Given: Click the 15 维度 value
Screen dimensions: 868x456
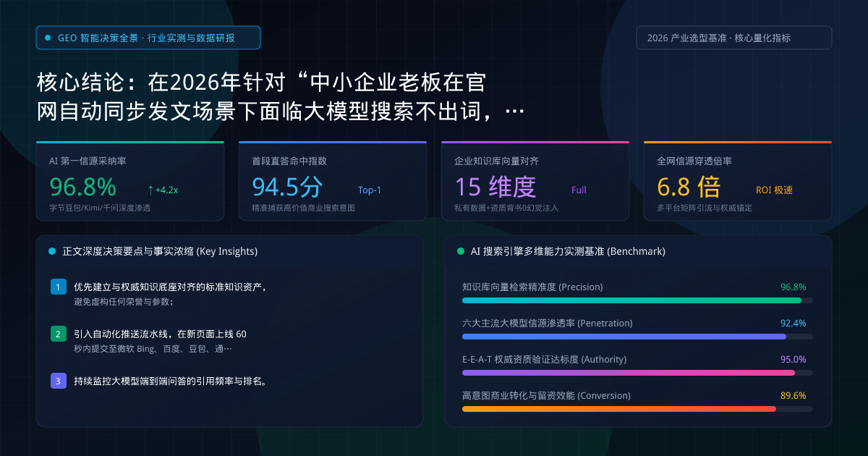Looking at the screenshot, I should 495,187.
